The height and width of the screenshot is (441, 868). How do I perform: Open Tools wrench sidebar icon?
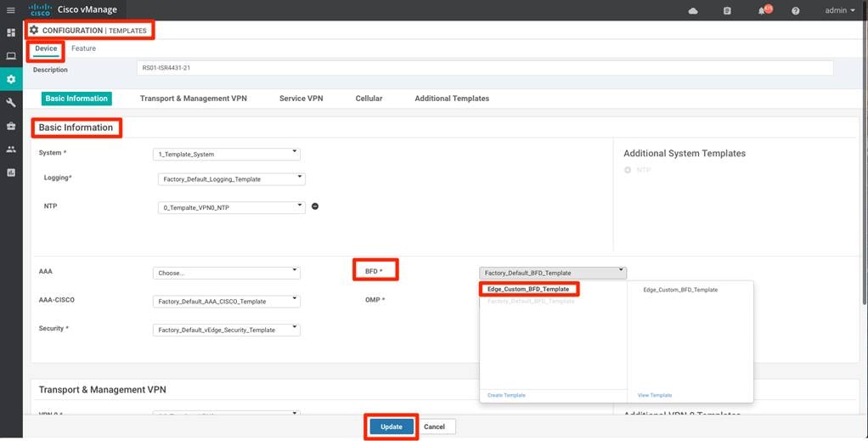point(11,103)
